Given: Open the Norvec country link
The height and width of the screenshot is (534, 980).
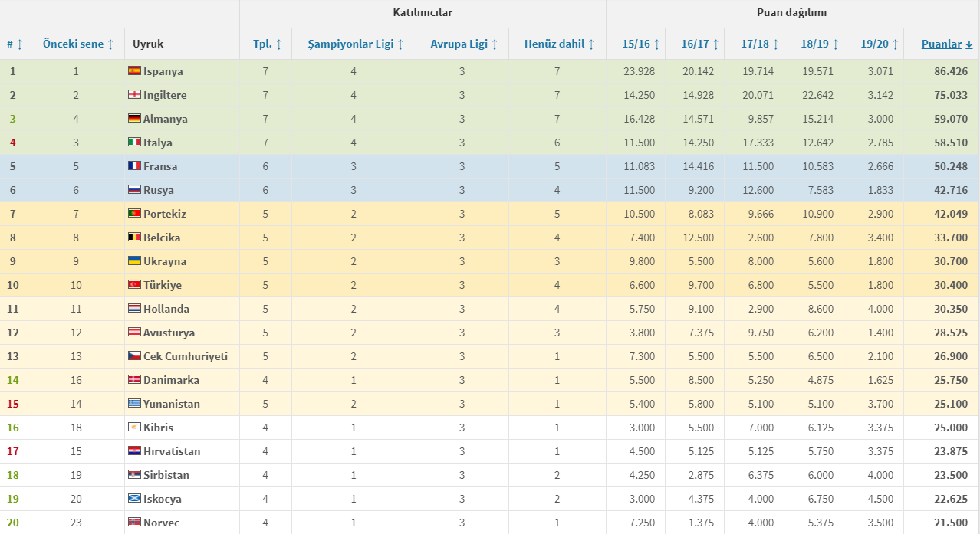Looking at the screenshot, I should click(162, 523).
